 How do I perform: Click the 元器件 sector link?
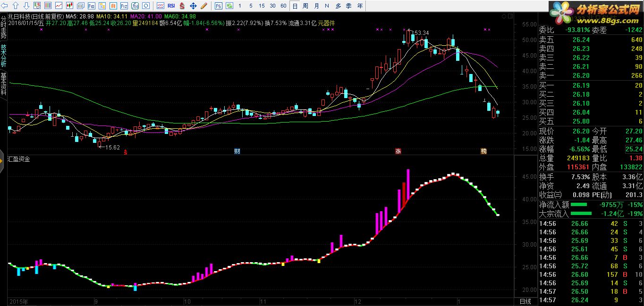tap(326, 23)
